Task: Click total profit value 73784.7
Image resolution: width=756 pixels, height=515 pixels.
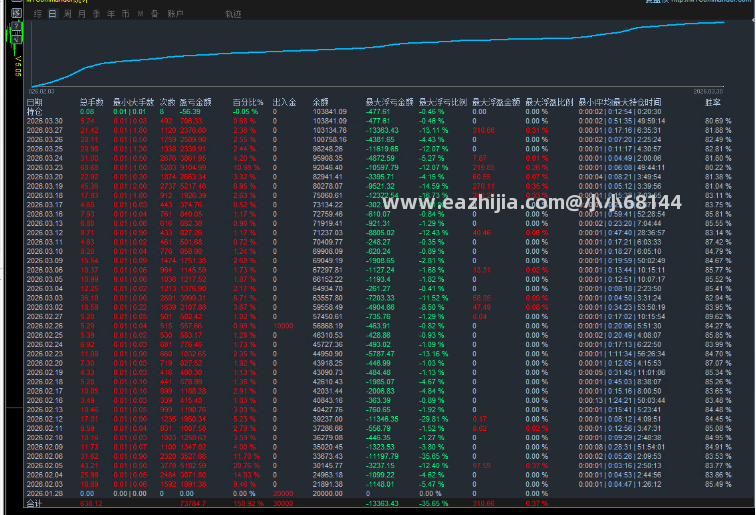Action: [x=193, y=504]
